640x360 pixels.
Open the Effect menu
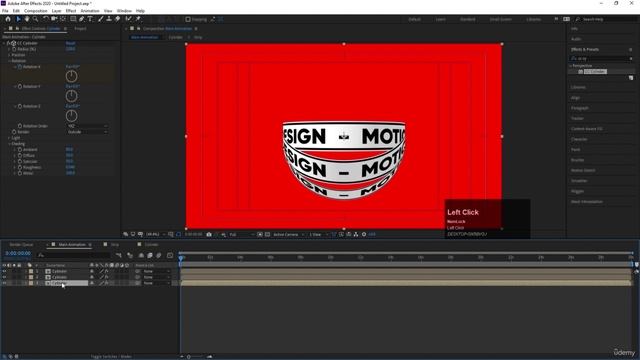tap(71, 11)
